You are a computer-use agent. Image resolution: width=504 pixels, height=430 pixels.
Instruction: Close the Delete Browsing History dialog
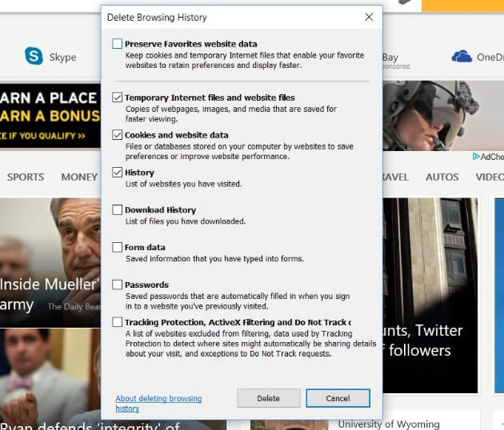point(369,17)
